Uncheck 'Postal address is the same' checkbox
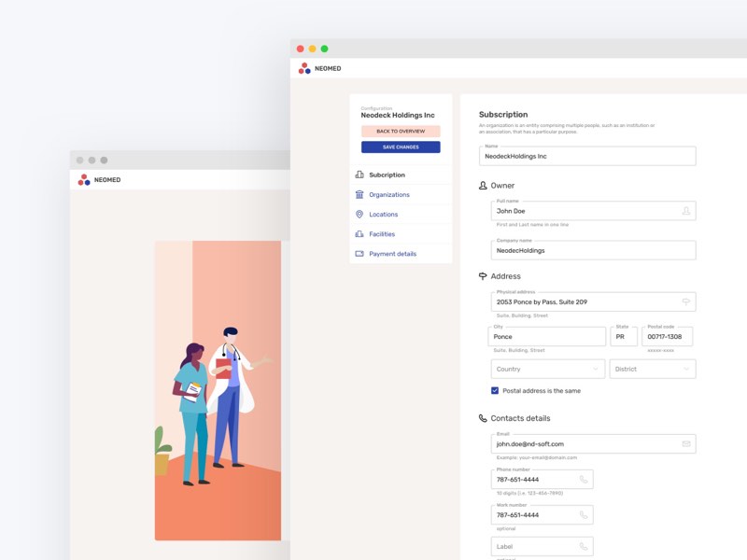747x560 pixels. [x=495, y=390]
